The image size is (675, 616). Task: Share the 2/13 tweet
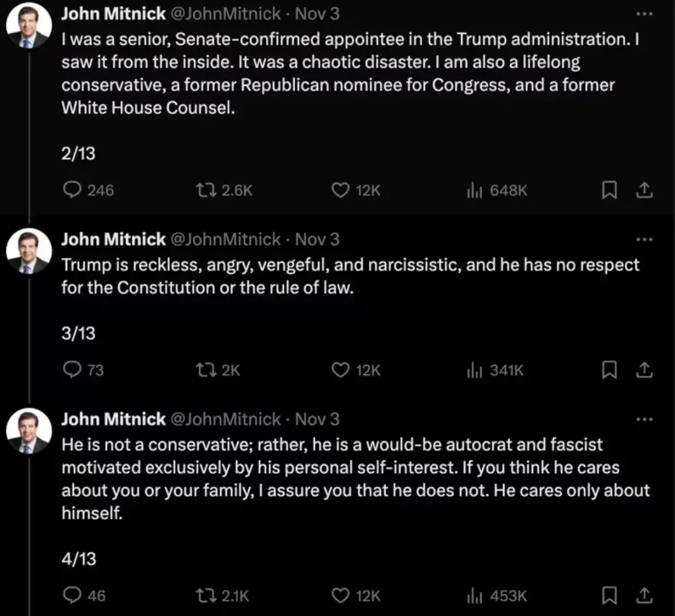pos(643,190)
